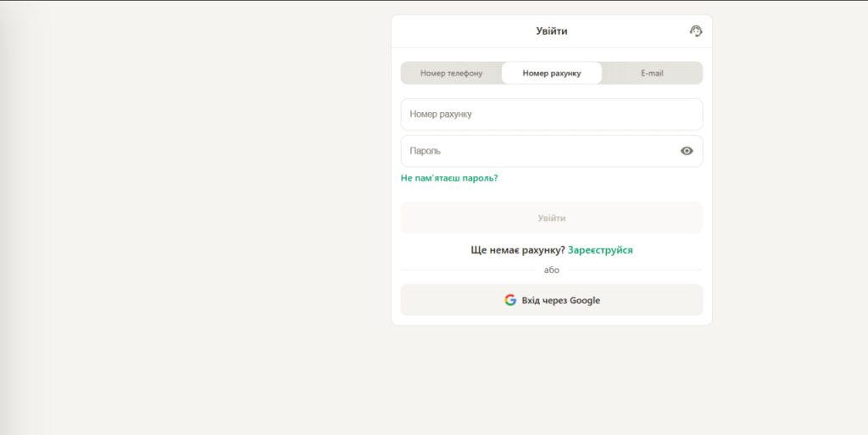Screen dimensions: 868x435
Task: Open support chat via headset icon
Action: 696,31
